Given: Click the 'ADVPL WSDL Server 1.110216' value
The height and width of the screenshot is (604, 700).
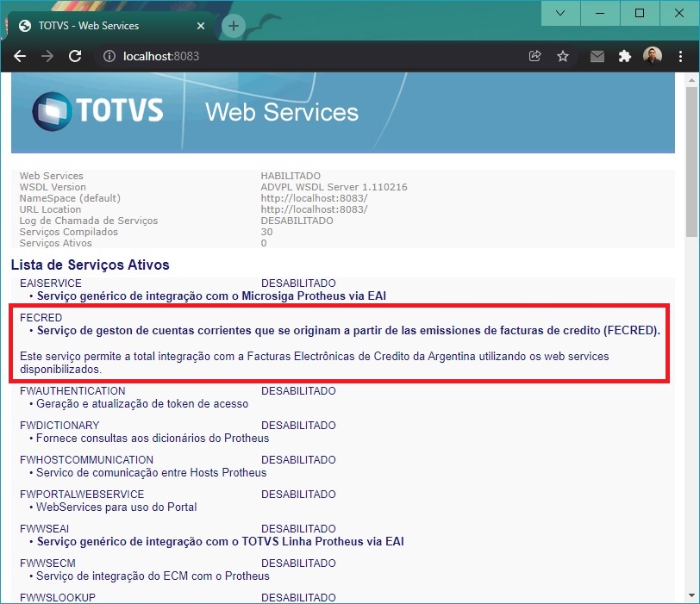Looking at the screenshot, I should pos(334,187).
